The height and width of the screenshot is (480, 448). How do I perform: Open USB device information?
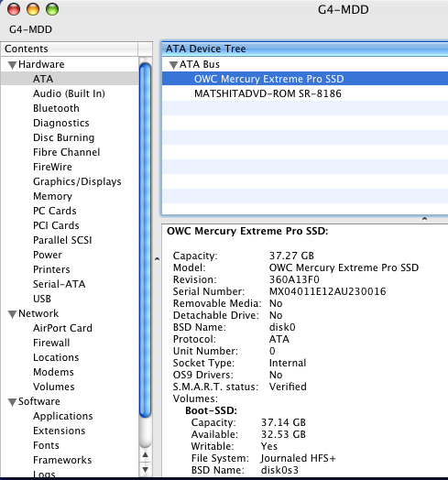click(x=42, y=299)
